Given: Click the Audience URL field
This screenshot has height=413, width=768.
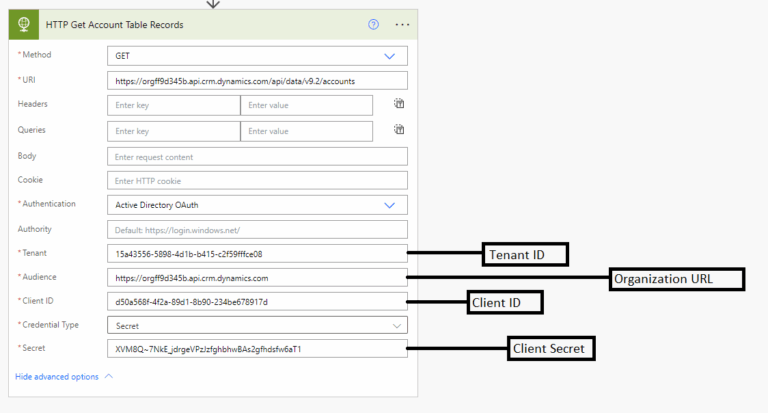Looking at the screenshot, I should (257, 278).
